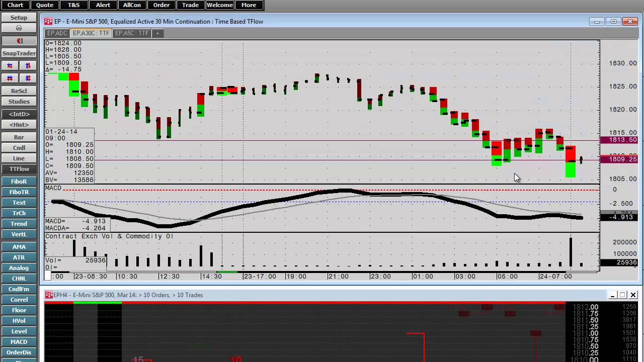Add a new chart tab with plus
Image resolution: width=644 pixels, height=362 pixels.
pos(157,33)
